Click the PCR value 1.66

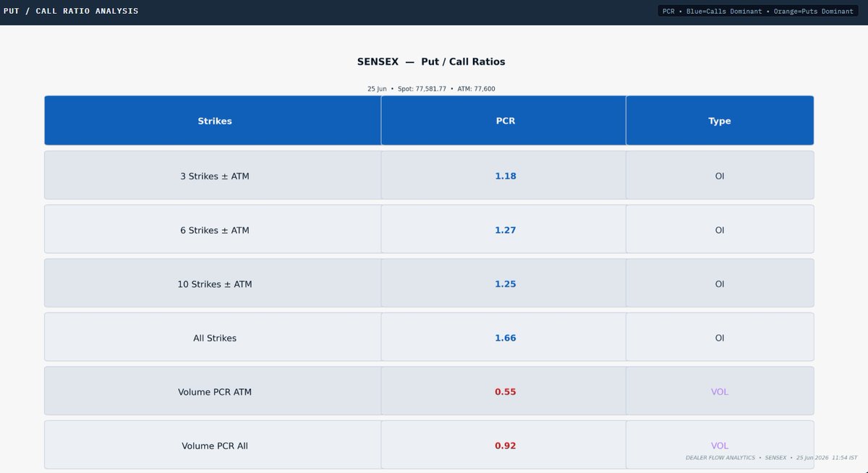click(506, 338)
